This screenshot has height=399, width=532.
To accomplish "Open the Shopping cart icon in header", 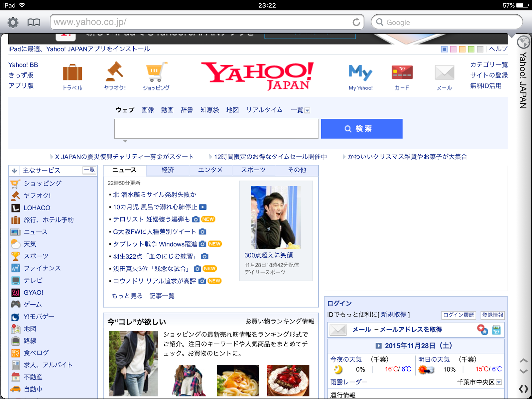I will pyautogui.click(x=156, y=72).
